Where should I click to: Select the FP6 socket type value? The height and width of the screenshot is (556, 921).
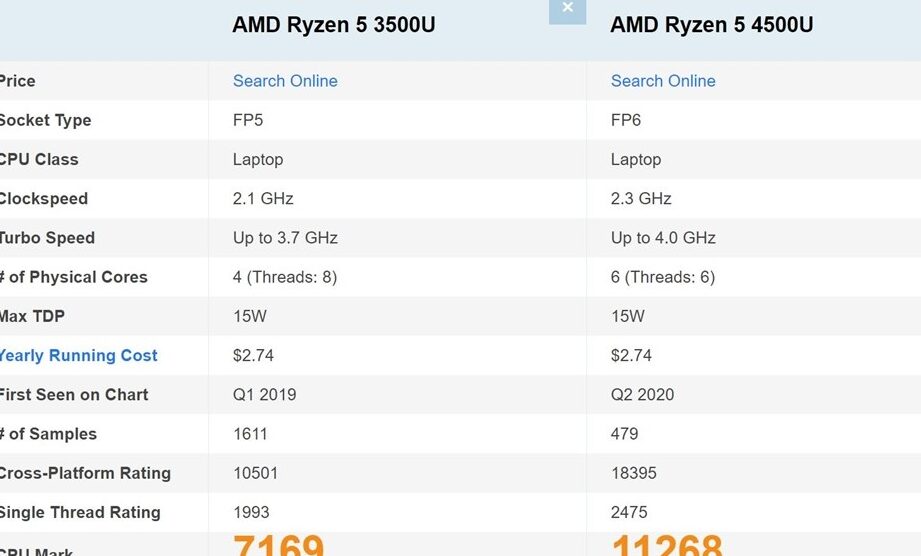click(x=626, y=120)
